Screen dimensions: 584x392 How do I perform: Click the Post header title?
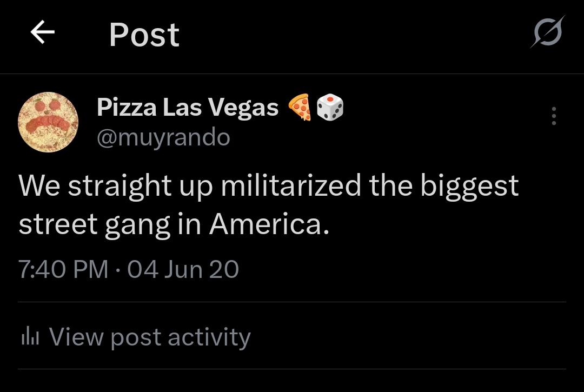pos(144,35)
